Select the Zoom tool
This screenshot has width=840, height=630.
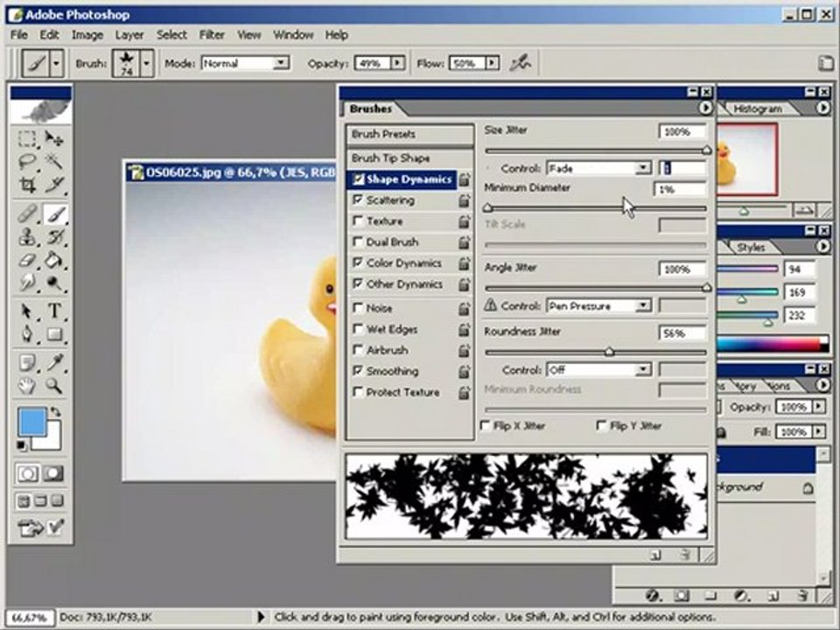click(x=54, y=385)
